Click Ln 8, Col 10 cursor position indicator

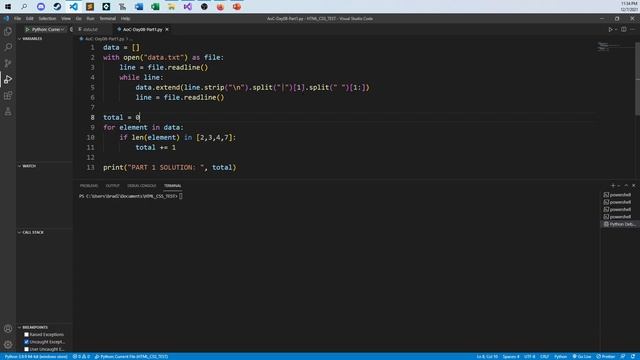(x=487, y=356)
